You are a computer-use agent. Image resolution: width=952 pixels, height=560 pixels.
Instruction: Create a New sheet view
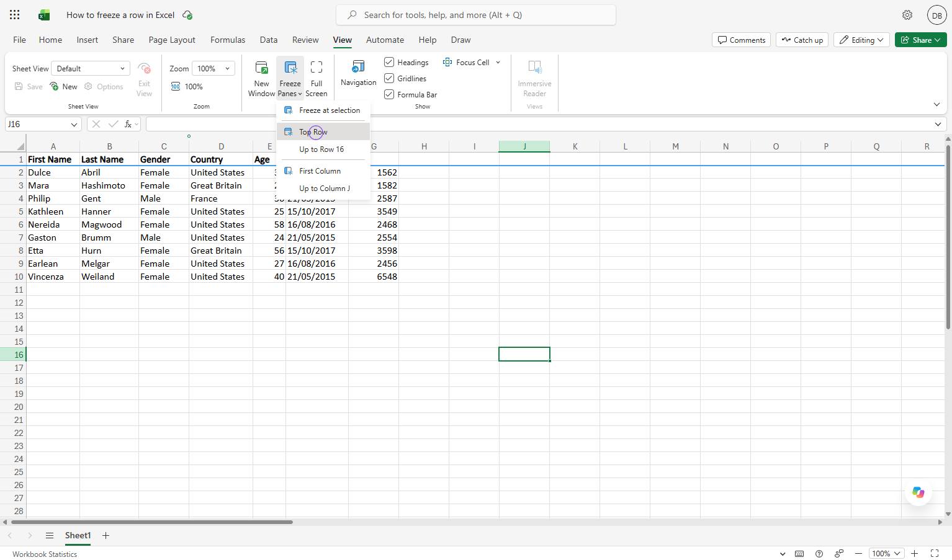point(63,87)
